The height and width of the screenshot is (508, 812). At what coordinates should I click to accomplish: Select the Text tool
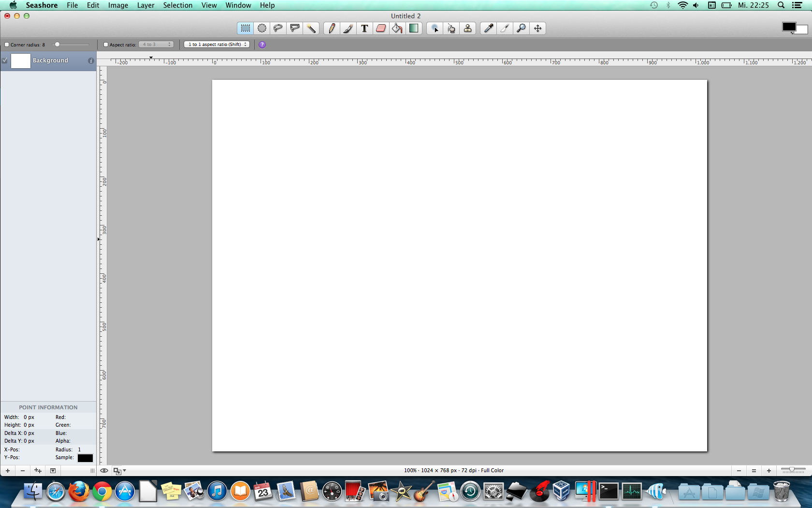pos(364,29)
